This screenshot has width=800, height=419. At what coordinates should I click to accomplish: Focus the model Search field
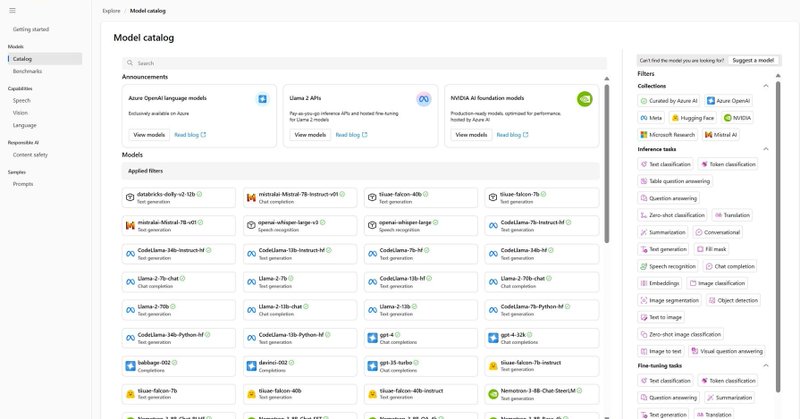click(x=364, y=63)
